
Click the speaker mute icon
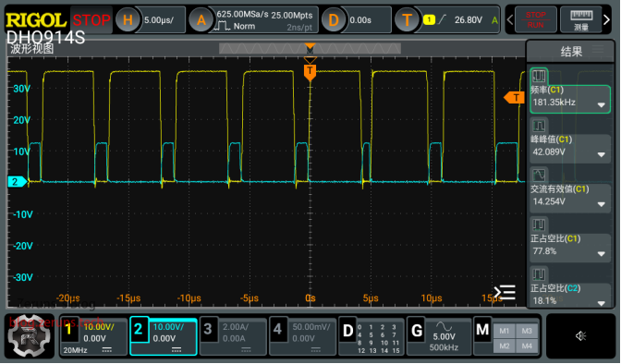coord(580,336)
